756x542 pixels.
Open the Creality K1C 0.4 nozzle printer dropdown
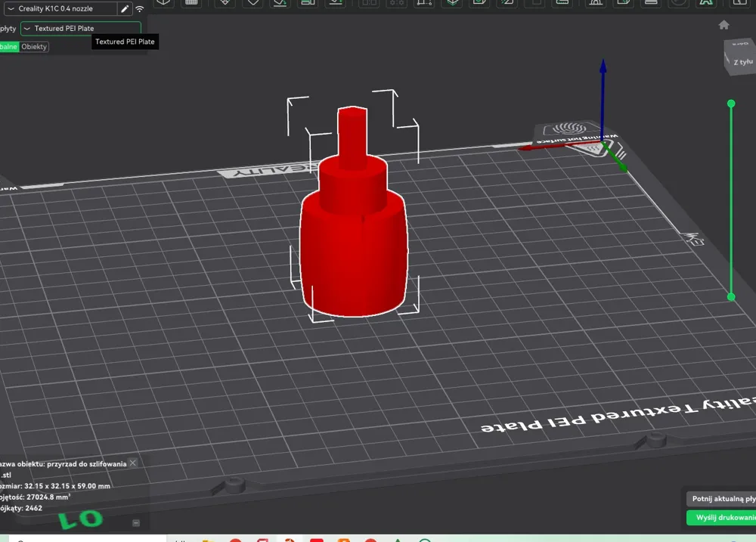pos(60,8)
